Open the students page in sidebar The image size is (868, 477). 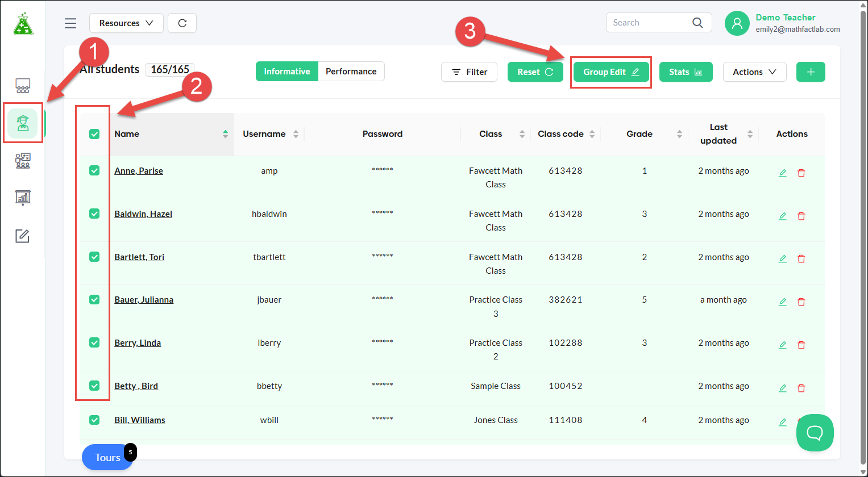point(23,123)
